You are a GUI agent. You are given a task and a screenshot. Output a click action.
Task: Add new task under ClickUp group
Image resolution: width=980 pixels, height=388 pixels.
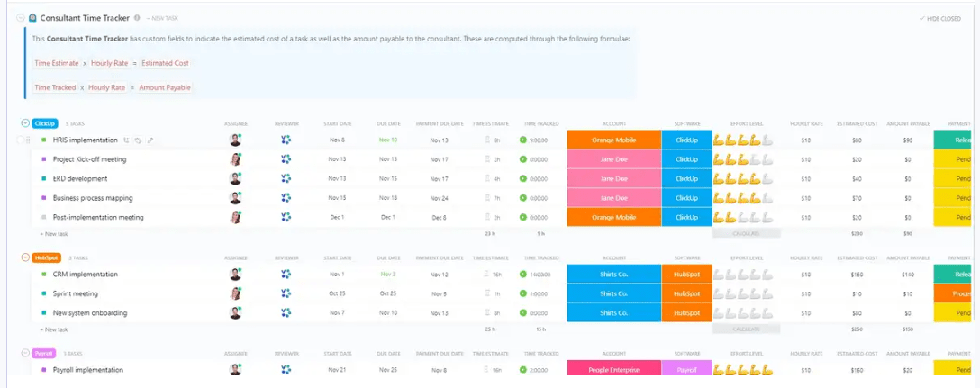(54, 234)
